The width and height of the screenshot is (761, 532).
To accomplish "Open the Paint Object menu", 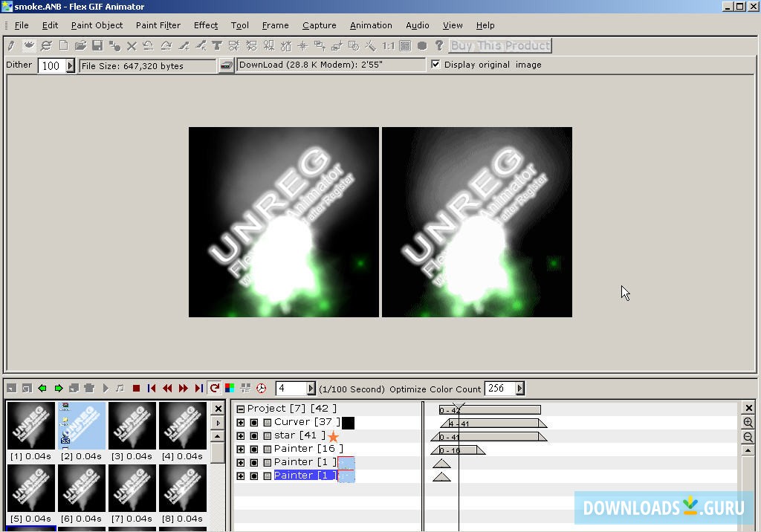I will click(97, 25).
